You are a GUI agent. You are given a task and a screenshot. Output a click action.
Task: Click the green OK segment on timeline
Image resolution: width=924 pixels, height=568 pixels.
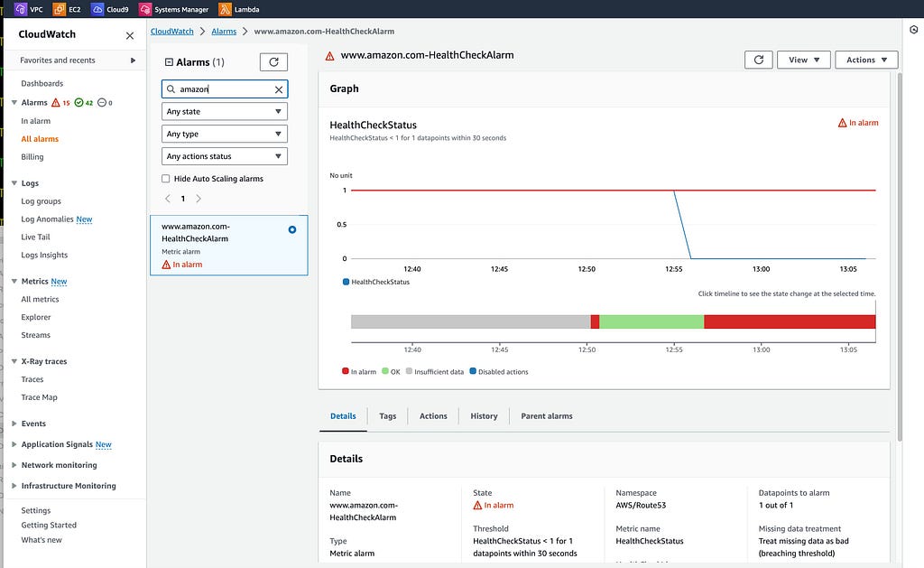pos(651,321)
